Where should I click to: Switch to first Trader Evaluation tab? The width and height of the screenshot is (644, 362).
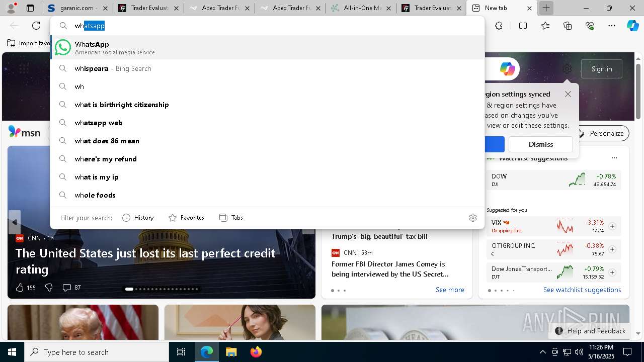[148, 8]
